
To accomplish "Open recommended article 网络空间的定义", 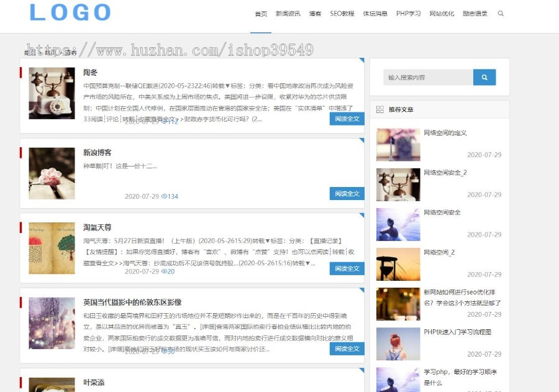I will pos(445,133).
